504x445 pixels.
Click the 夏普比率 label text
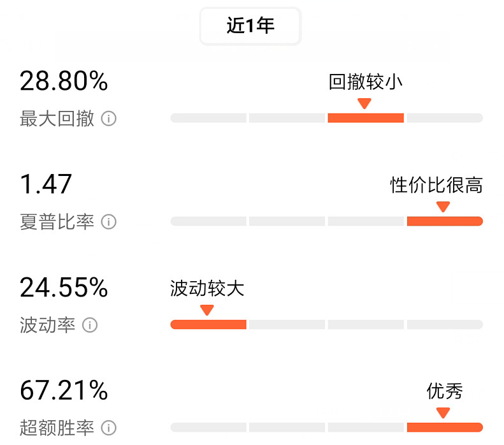[57, 221]
